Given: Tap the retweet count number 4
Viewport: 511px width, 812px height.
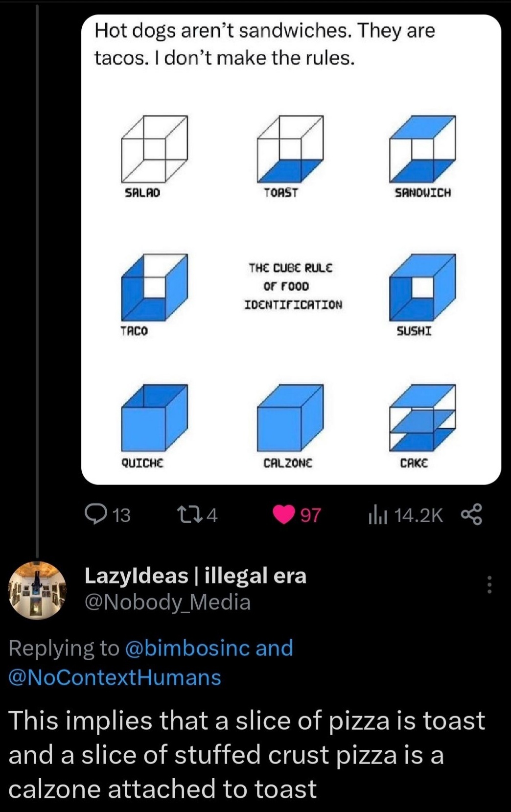Looking at the screenshot, I should [211, 515].
